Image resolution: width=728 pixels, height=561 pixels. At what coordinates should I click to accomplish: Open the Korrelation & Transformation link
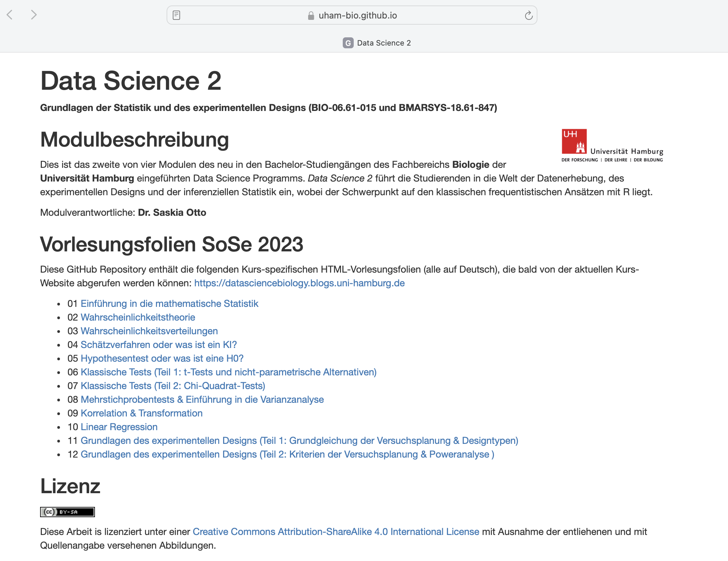point(142,413)
